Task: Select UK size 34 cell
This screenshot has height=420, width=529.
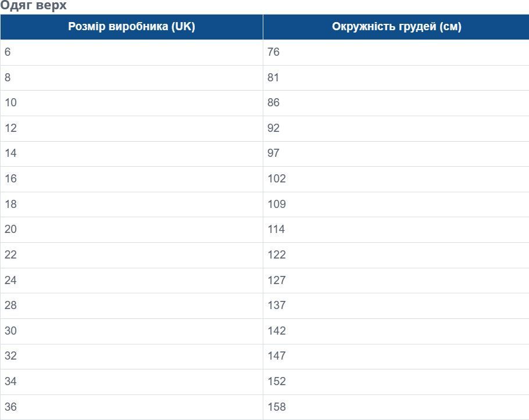Action: click(10, 381)
